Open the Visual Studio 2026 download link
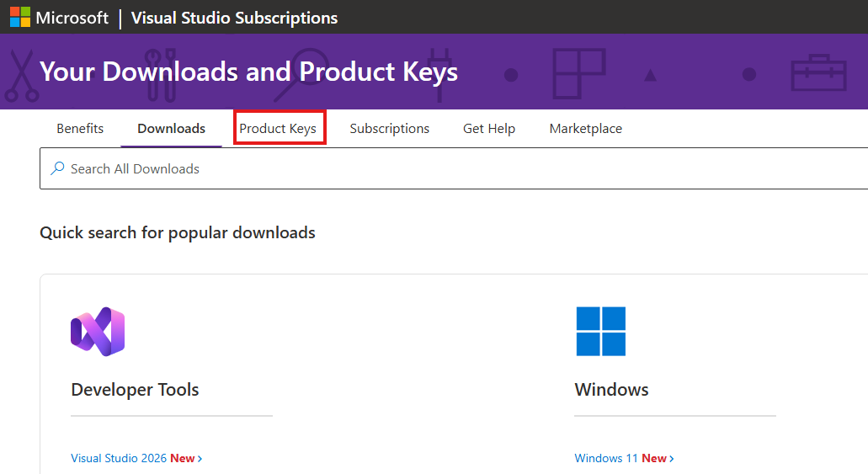Image resolution: width=868 pixels, height=474 pixels. [119, 459]
